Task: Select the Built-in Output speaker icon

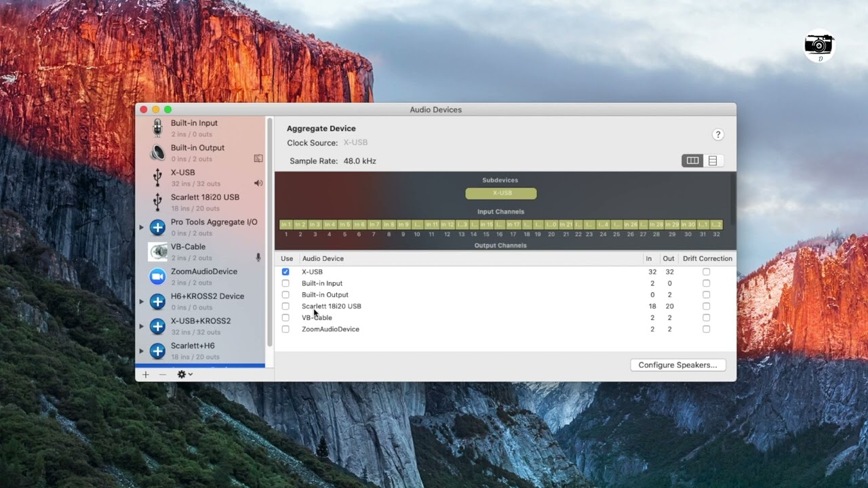Action: (x=157, y=152)
